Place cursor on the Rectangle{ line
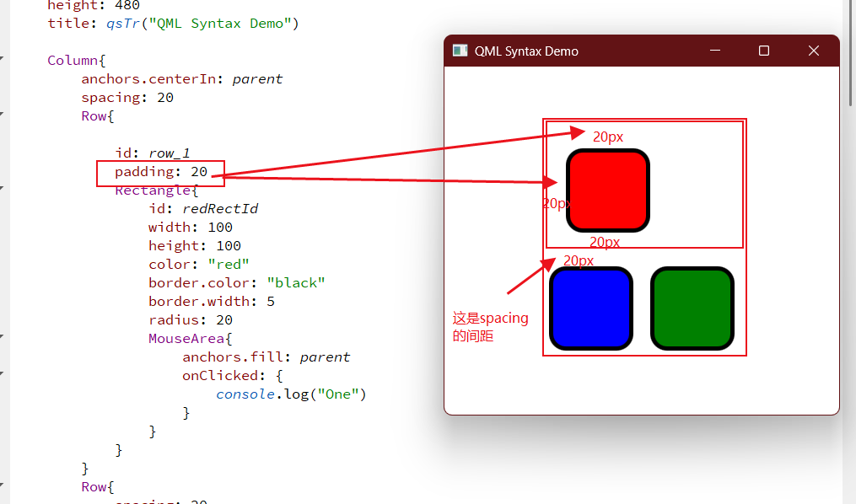Image resolution: width=856 pixels, height=504 pixels. point(157,190)
